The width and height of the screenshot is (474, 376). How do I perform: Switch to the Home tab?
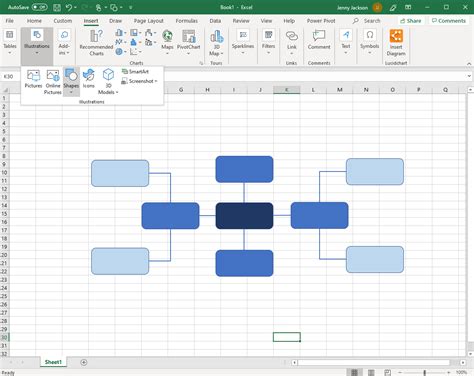[34, 21]
